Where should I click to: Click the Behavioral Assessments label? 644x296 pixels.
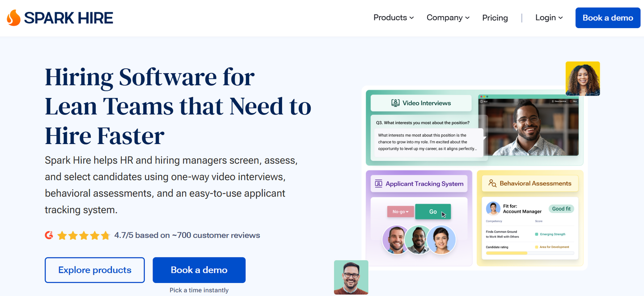click(535, 183)
